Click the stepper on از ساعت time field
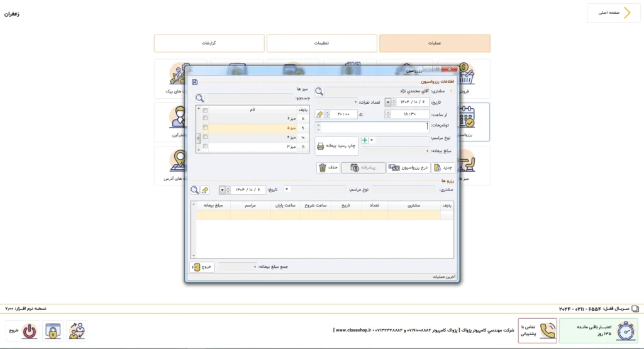The image size is (644, 349). pos(387,114)
